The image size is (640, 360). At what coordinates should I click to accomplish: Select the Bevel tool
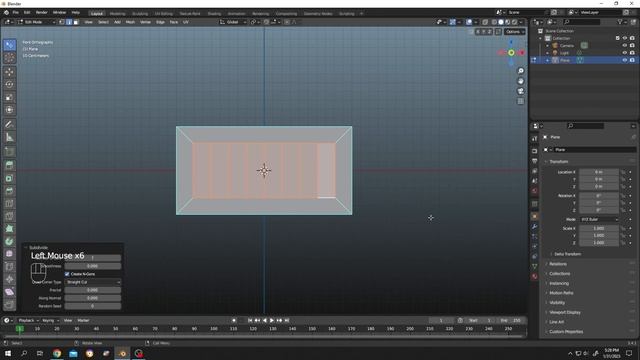click(9, 191)
